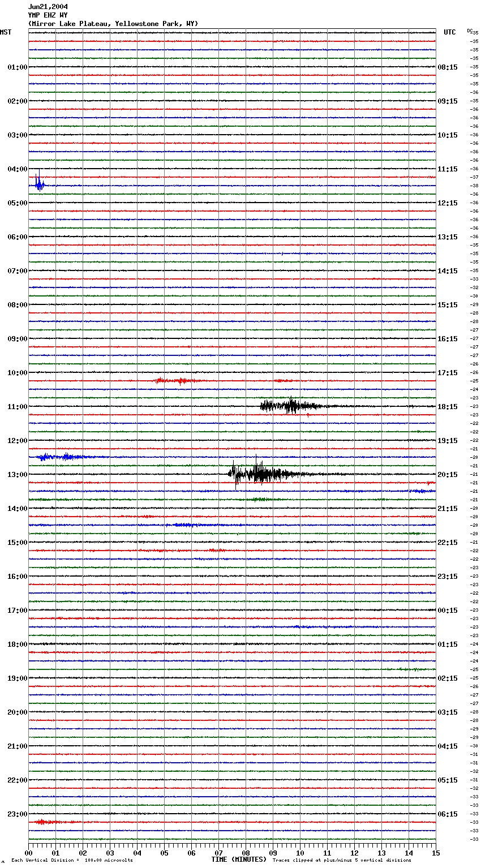Click the "06:15" UTC time label
The width and height of the screenshot is (481, 868).
(448, 814)
